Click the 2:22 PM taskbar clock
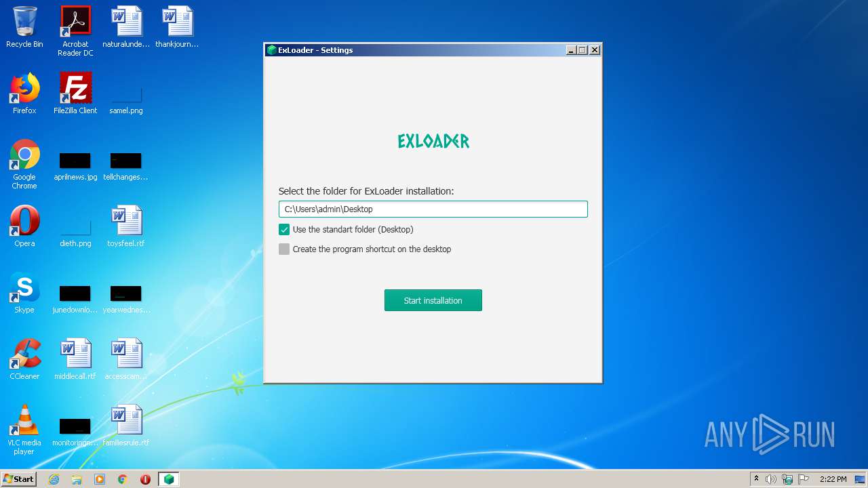The image size is (868, 488). pos(833,479)
